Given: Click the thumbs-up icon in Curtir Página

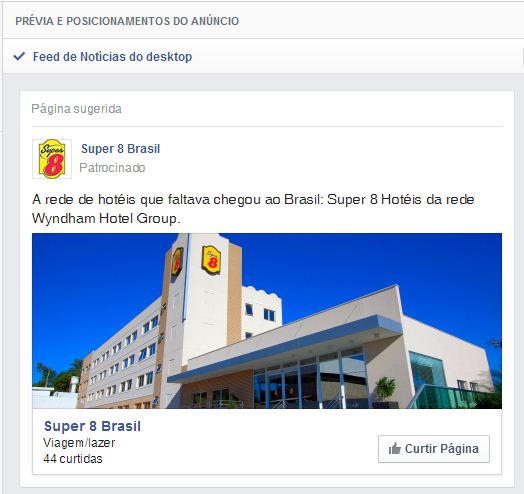Looking at the screenshot, I should 395,449.
